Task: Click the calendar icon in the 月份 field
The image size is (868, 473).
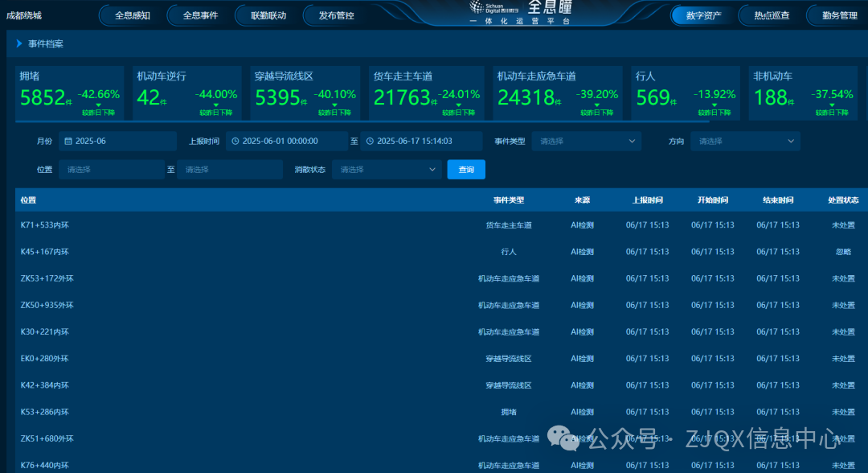Action: (x=68, y=142)
